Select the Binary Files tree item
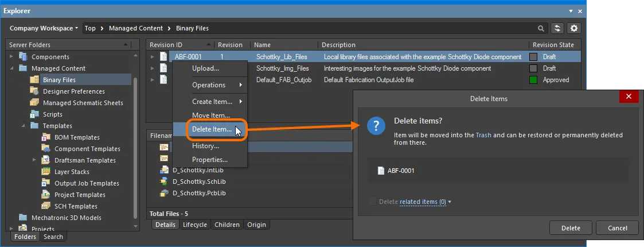644x247 pixels. [x=59, y=80]
